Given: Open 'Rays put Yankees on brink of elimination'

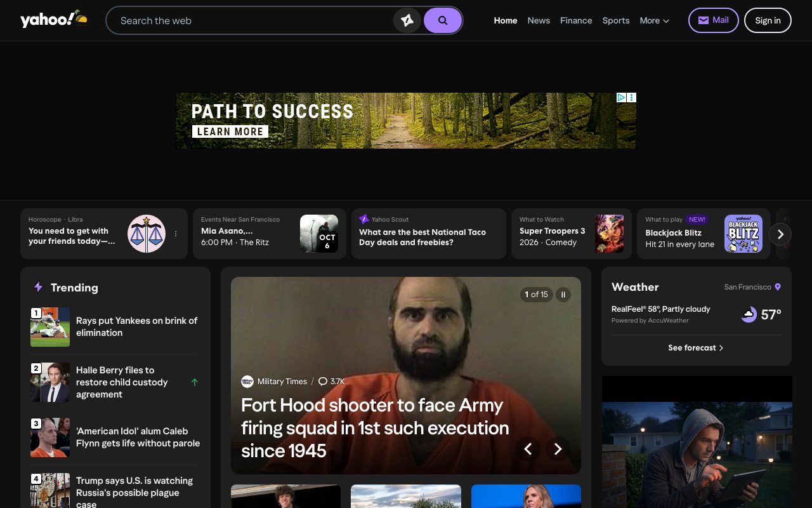Looking at the screenshot, I should [136, 326].
